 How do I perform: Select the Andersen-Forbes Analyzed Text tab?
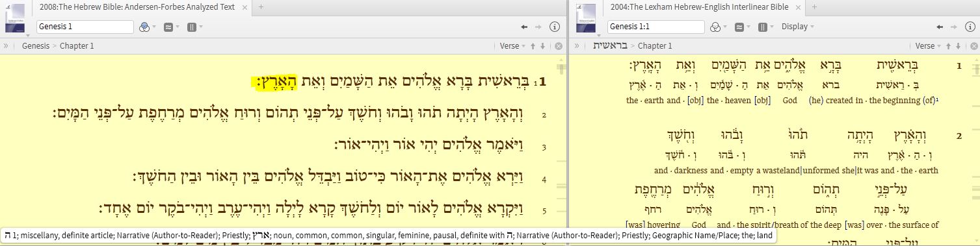(x=138, y=7)
